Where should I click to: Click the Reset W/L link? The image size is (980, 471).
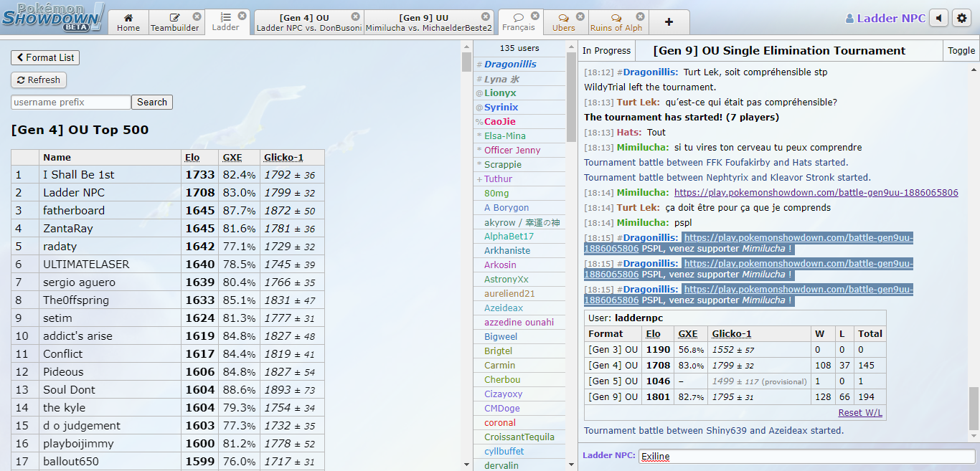point(860,413)
